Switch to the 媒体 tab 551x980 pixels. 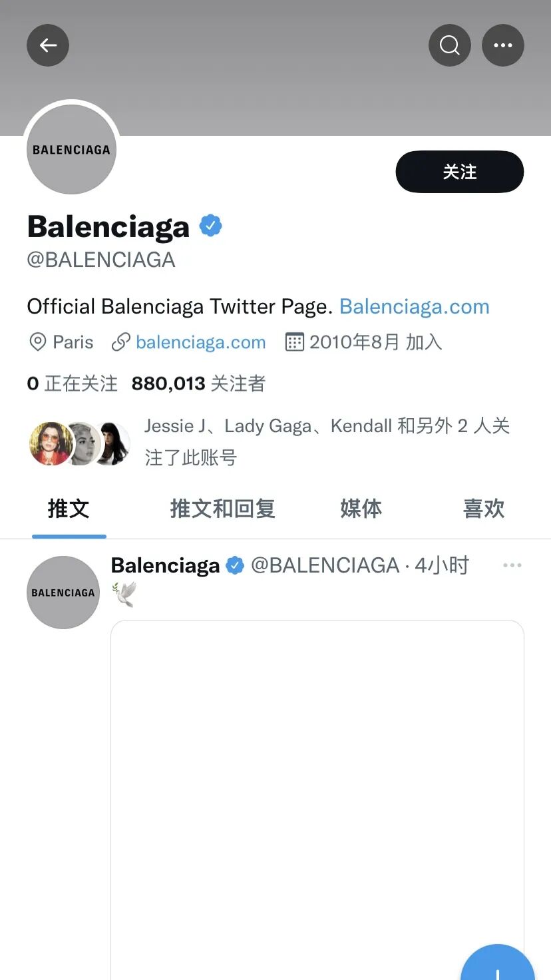[x=361, y=509]
